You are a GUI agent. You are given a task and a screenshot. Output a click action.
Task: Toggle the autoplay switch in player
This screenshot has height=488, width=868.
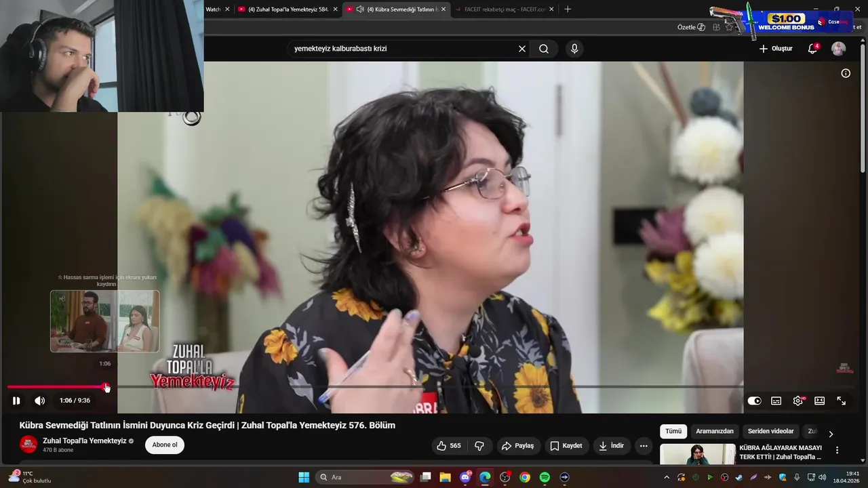tap(754, 401)
